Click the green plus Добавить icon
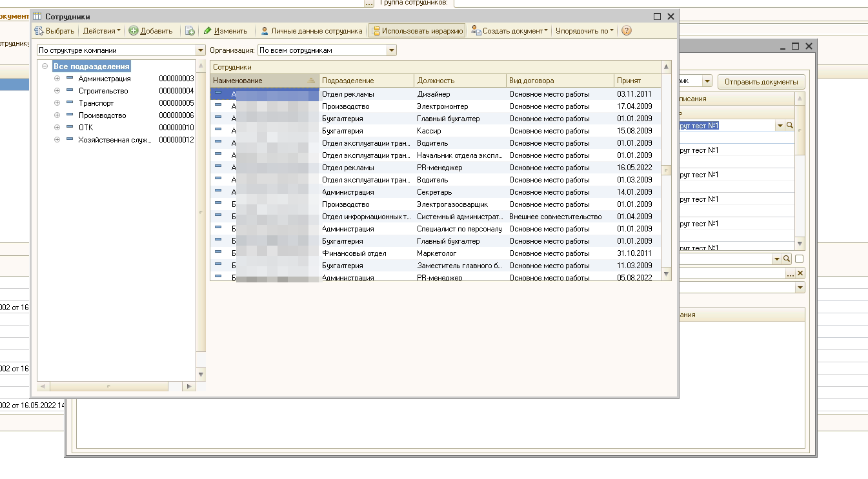 coord(134,30)
